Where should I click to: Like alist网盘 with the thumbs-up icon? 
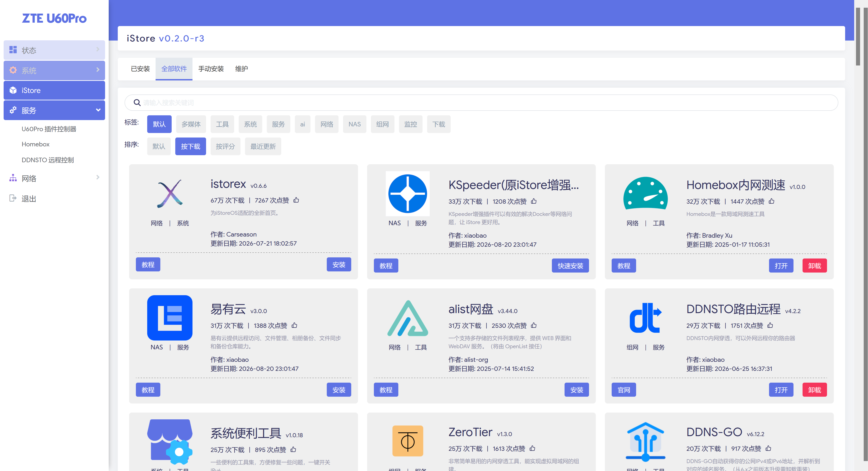534,325
